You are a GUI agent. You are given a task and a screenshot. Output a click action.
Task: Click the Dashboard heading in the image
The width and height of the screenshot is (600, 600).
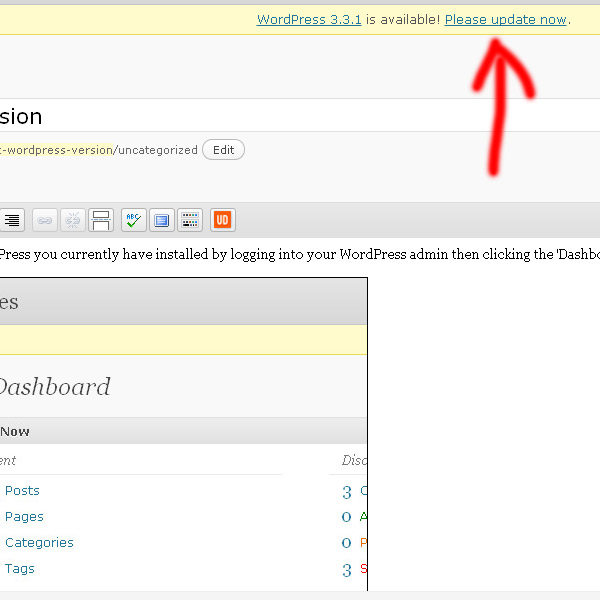pyautogui.click(x=54, y=386)
